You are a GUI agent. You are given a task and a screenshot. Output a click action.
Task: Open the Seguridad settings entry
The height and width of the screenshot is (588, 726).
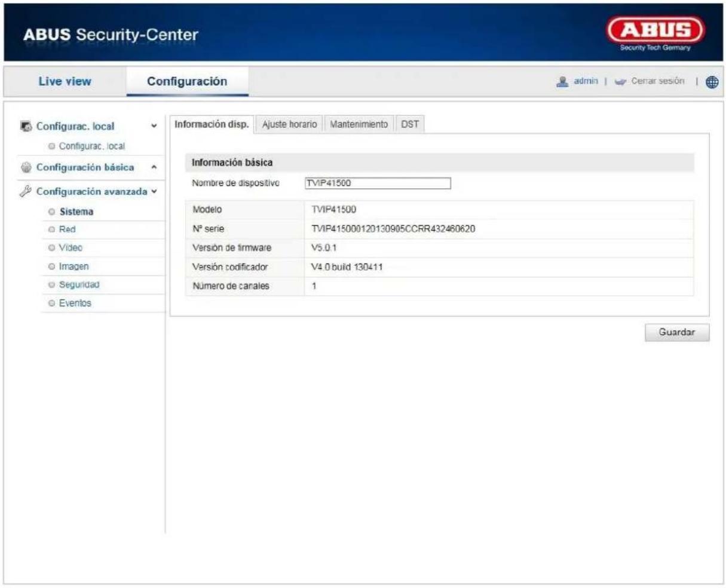[x=79, y=285]
